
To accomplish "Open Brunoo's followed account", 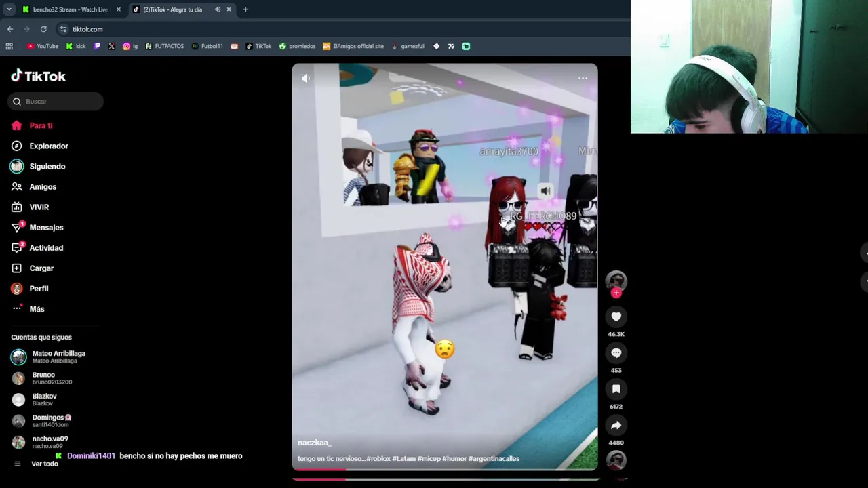I will [41, 378].
